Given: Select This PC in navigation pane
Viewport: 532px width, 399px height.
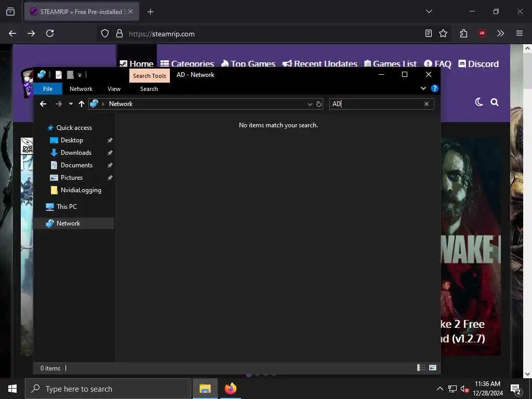Looking at the screenshot, I should coord(66,207).
